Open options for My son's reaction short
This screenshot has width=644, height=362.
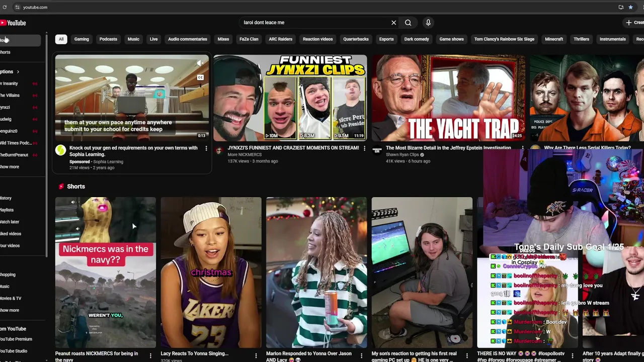(466, 356)
